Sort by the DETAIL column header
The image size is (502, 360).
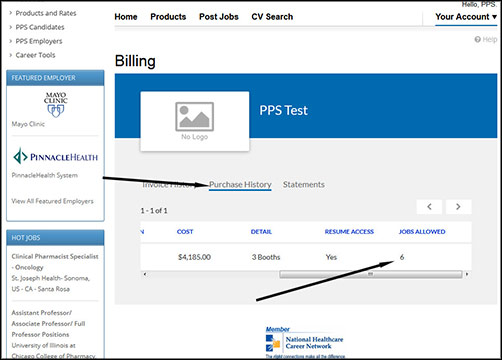[x=261, y=232]
